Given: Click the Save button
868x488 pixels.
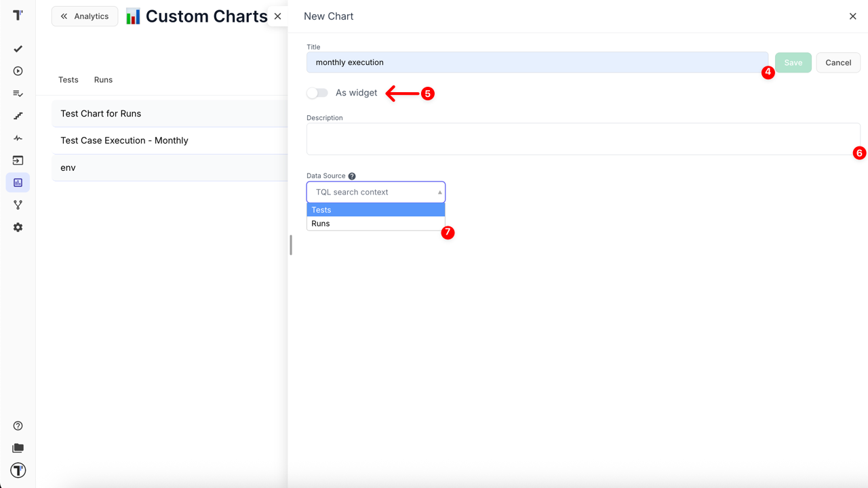Looking at the screenshot, I should pos(793,62).
